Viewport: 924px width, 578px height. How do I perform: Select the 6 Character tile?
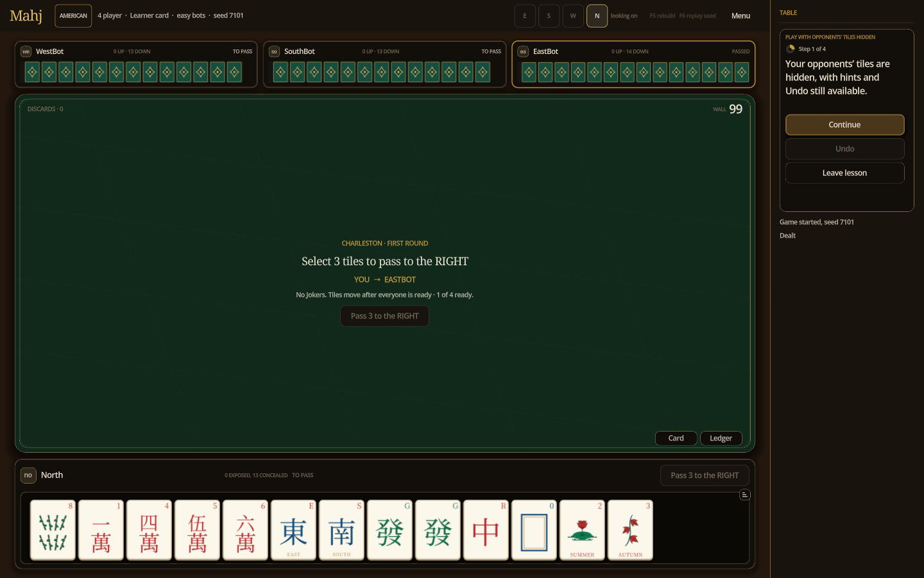[245, 530]
